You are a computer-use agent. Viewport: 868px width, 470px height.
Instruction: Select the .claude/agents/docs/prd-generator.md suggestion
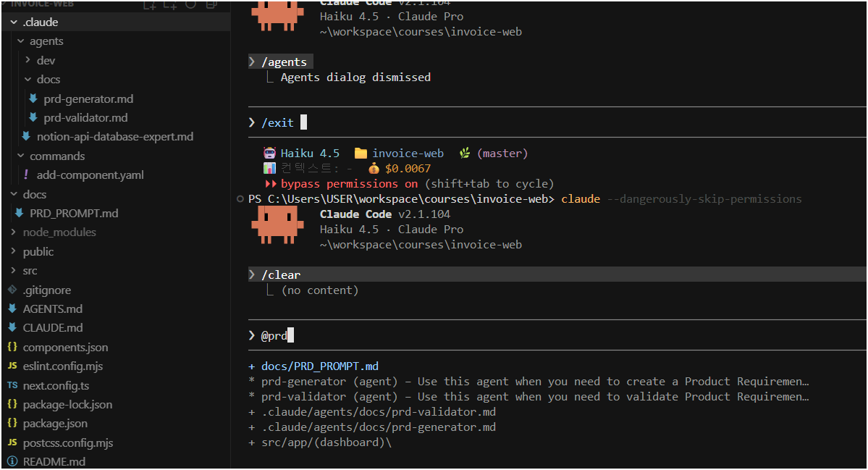373,427
